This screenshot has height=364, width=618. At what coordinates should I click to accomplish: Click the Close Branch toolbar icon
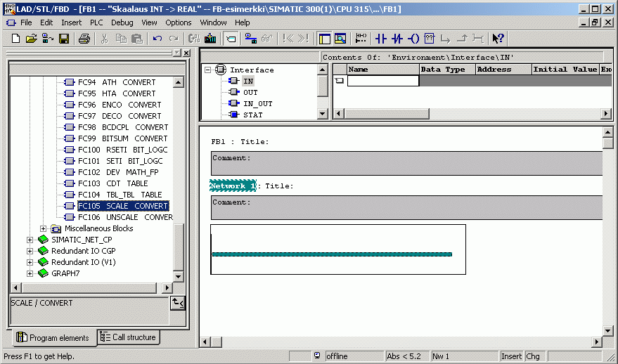tap(461, 38)
